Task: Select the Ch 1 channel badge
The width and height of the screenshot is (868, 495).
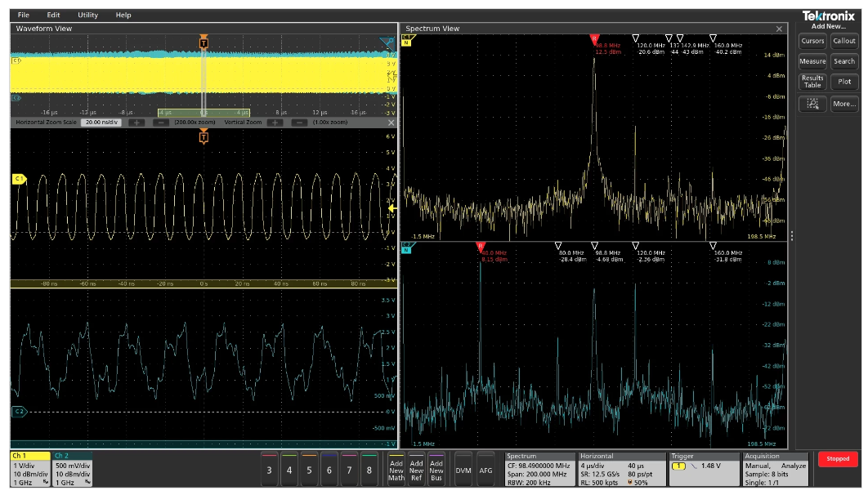Action: 29,469
